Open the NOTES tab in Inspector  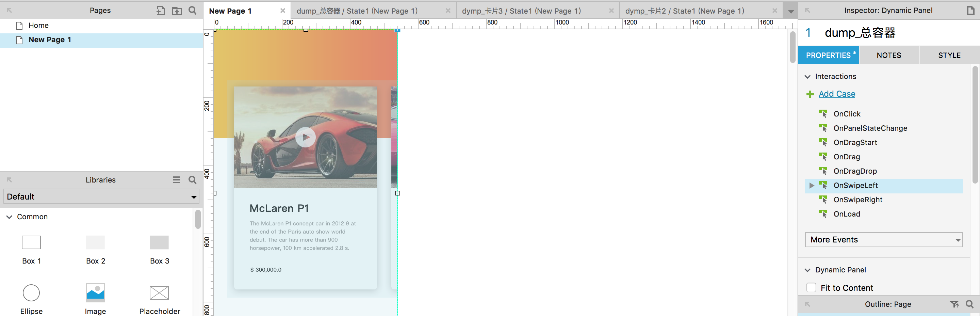tap(889, 55)
